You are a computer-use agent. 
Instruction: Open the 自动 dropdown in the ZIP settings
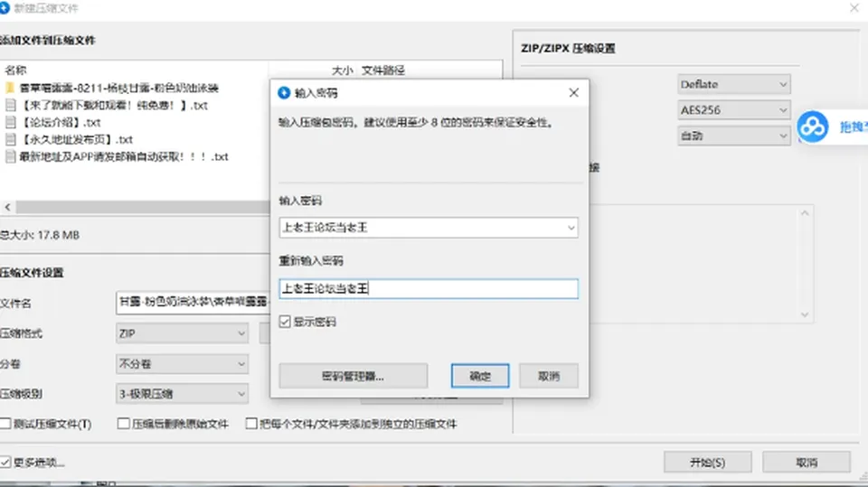734,136
